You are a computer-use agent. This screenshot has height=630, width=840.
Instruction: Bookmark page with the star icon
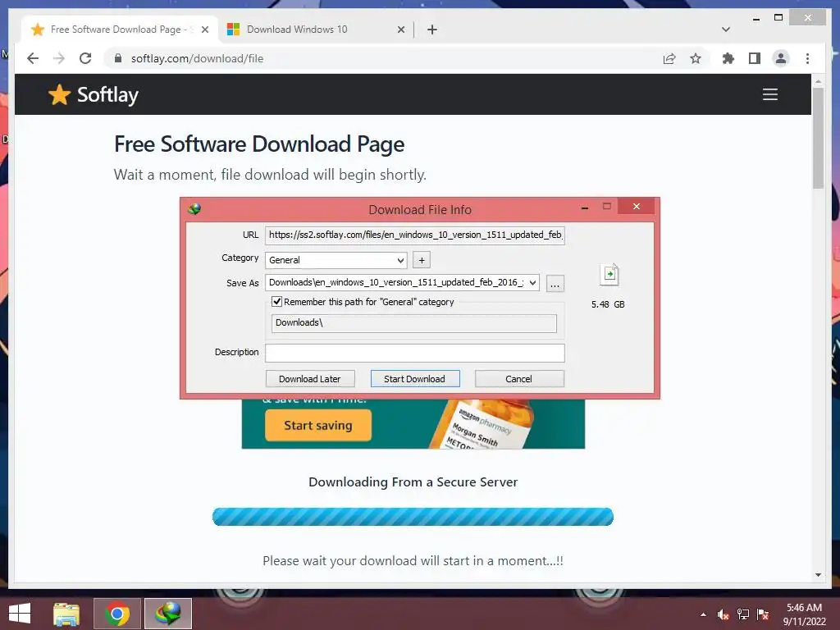[696, 58]
